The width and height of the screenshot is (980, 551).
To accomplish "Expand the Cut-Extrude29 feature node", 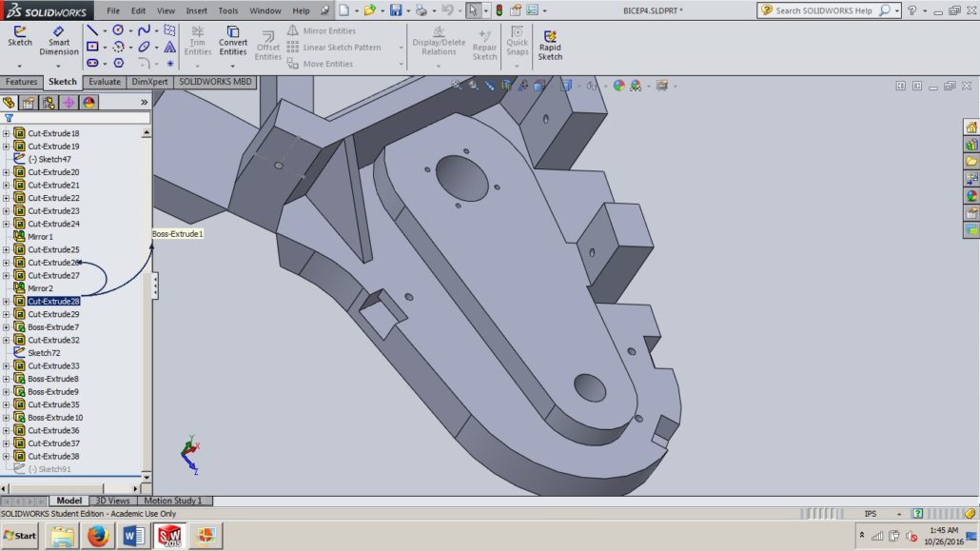I will tap(8, 314).
